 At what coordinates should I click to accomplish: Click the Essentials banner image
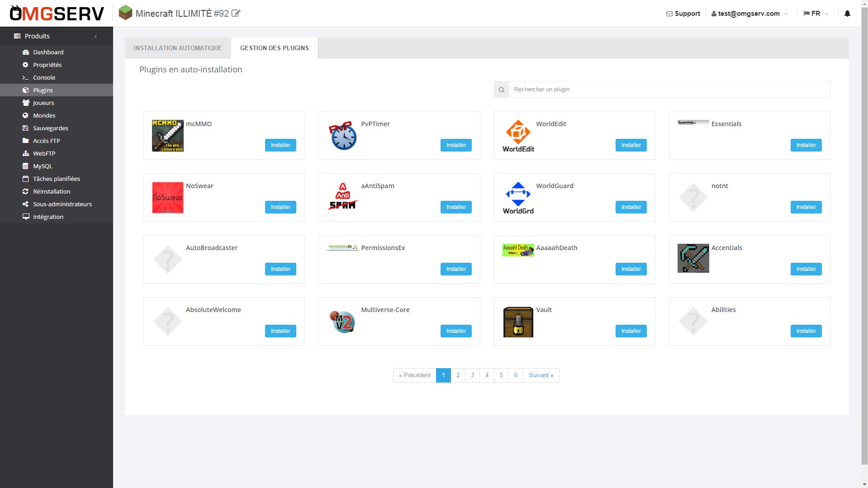pos(693,123)
